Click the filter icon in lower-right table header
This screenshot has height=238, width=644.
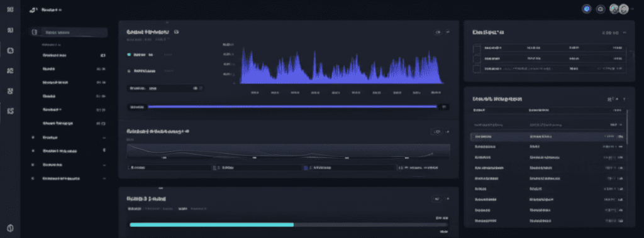[610, 99]
